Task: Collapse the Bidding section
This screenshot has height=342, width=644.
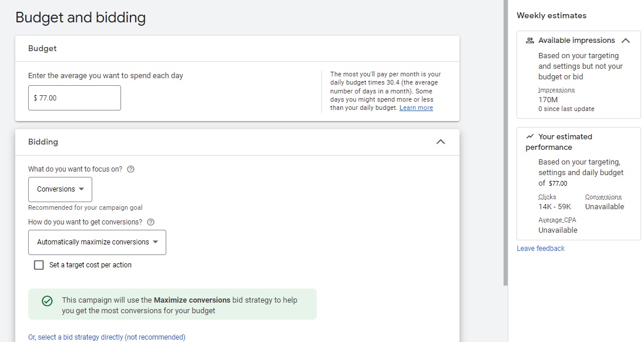Action: [x=441, y=142]
